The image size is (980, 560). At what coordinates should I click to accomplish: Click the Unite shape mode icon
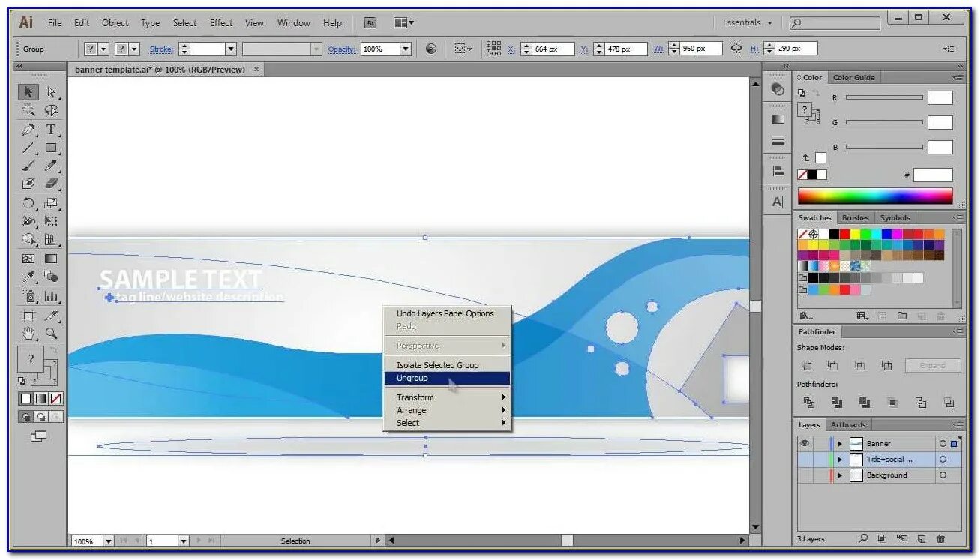[x=807, y=365]
